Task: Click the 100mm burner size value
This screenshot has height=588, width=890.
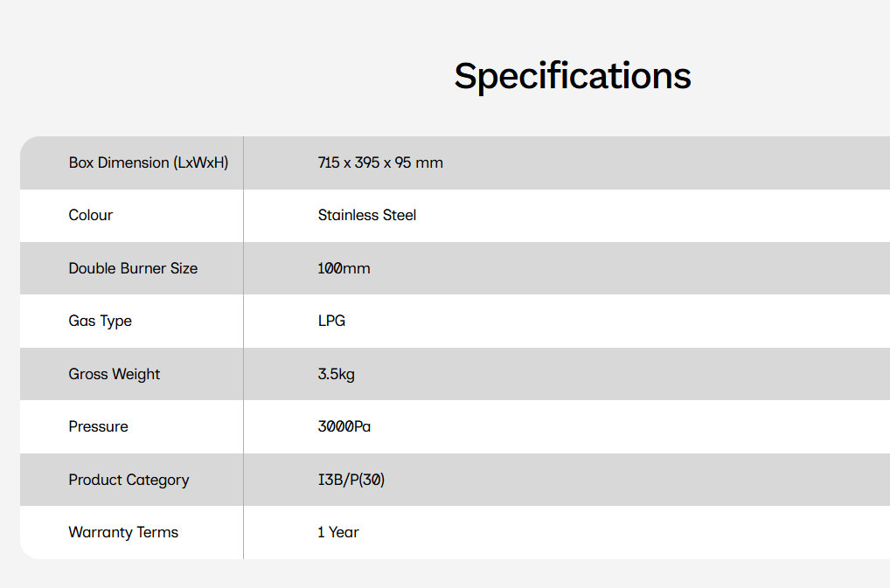Action: pyautogui.click(x=344, y=268)
